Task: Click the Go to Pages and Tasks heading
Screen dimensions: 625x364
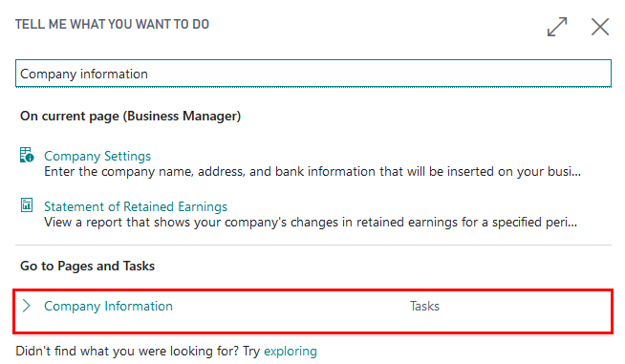Action: 87,266
